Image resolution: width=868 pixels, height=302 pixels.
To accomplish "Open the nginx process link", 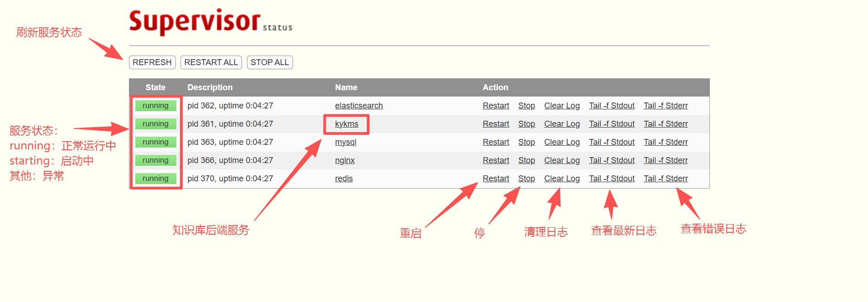I will pos(344,160).
